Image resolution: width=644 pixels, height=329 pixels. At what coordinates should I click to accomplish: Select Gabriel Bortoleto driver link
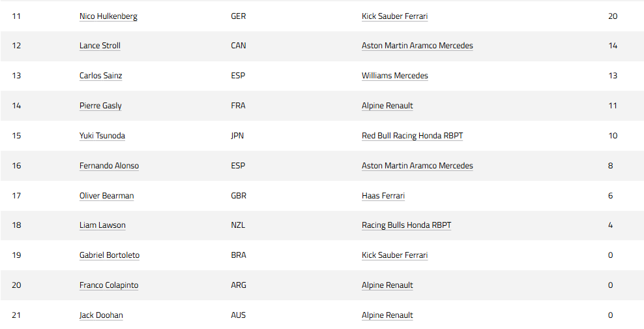(110, 255)
